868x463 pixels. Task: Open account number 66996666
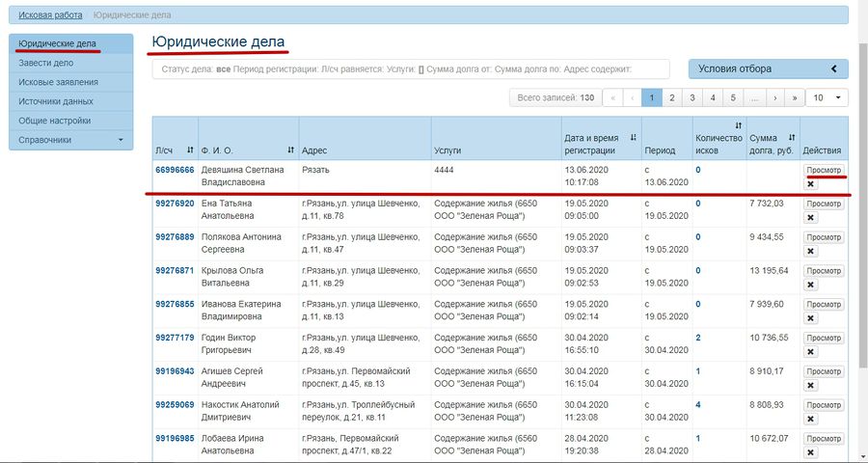(175, 170)
